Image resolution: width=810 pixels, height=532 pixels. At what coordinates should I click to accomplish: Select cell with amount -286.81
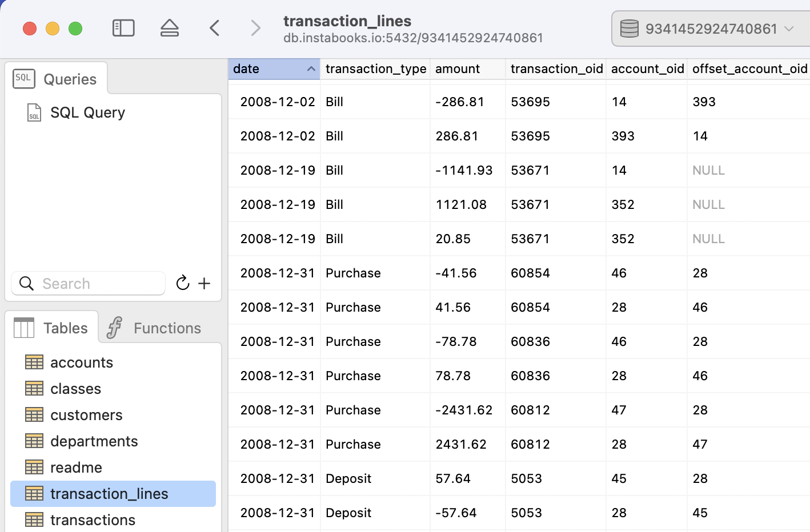pos(468,102)
